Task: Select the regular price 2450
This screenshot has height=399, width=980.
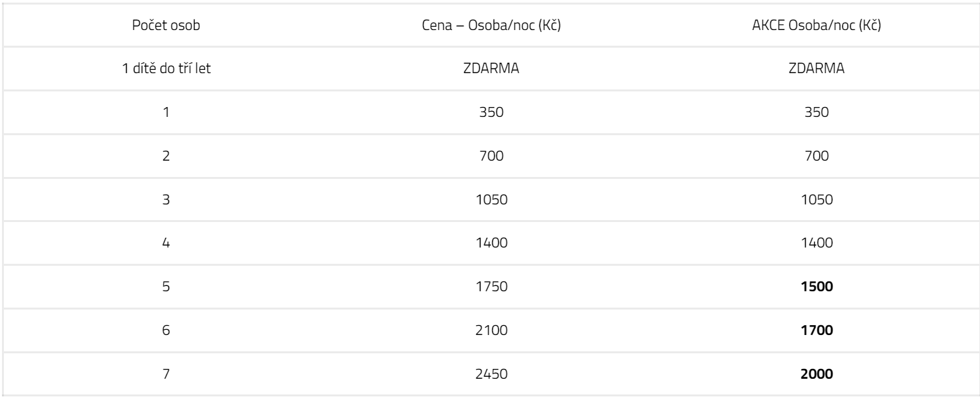Action: pyautogui.click(x=492, y=374)
